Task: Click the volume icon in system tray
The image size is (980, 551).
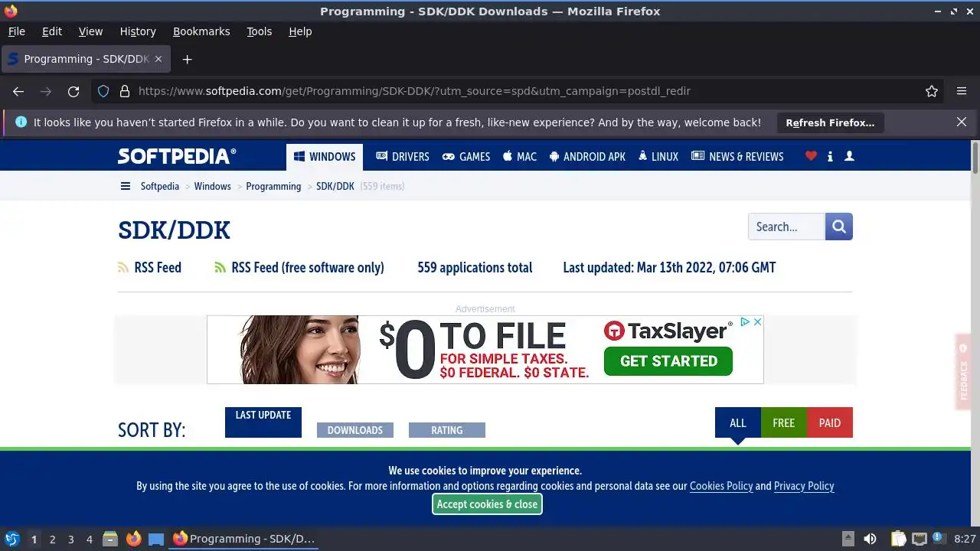Action: tap(870, 539)
